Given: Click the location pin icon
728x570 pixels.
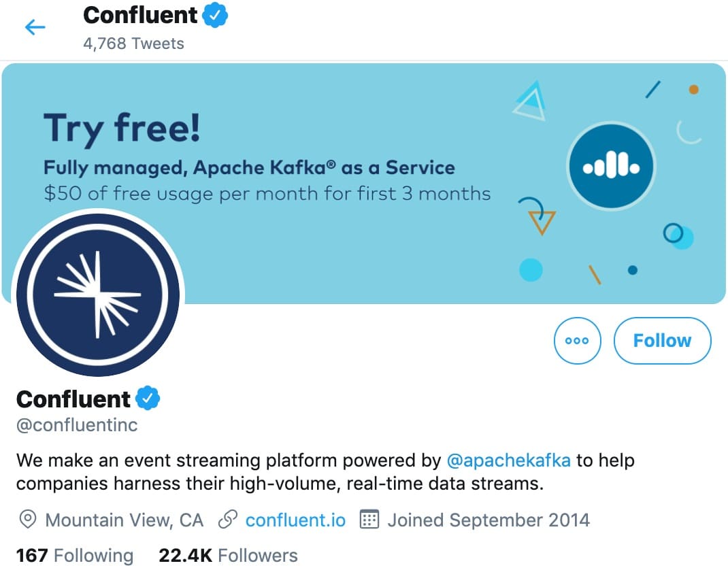Looking at the screenshot, I should tap(28, 520).
